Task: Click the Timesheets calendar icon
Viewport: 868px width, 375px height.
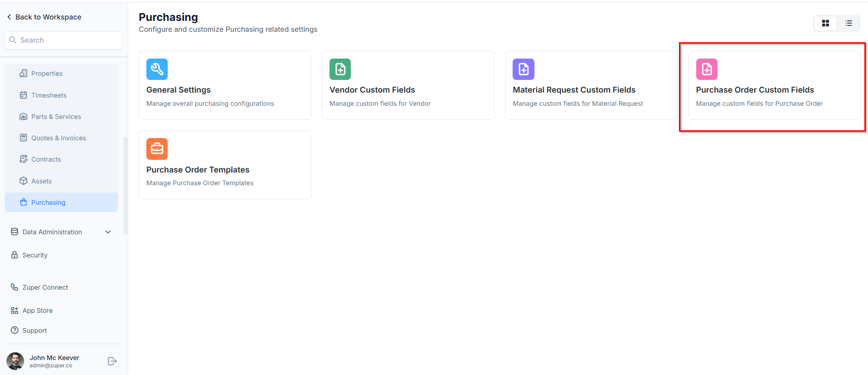Action: click(x=23, y=95)
